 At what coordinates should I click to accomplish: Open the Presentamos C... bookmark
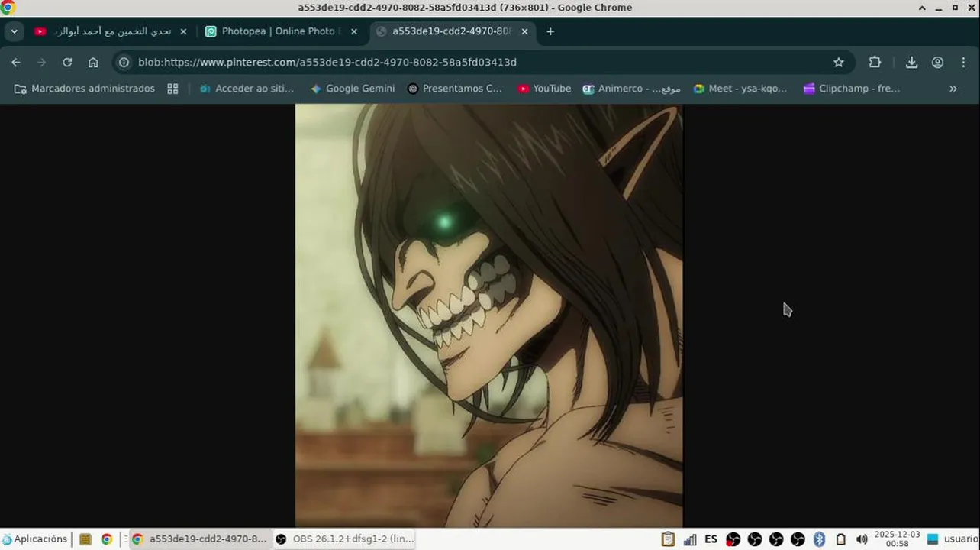454,89
